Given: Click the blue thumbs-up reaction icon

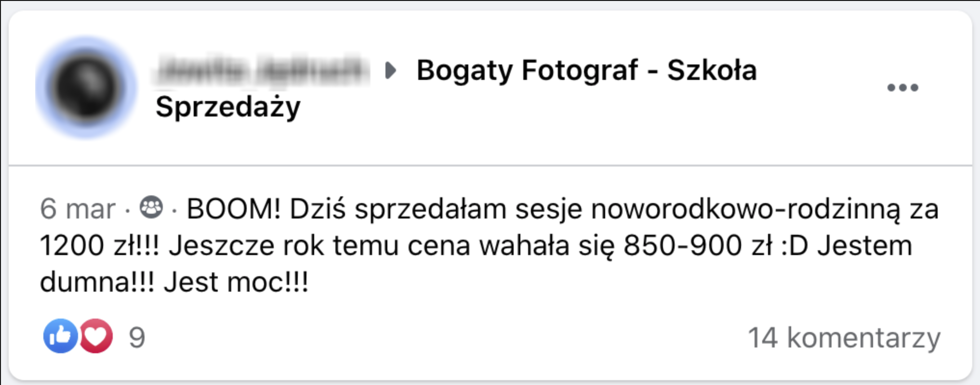Looking at the screenshot, I should [60, 336].
